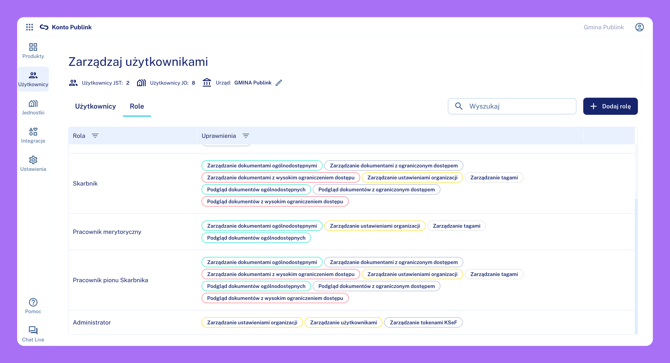Screen dimensions: 670x363
Task: Click Skarbnik's Zarządzanie tagami tag
Action: 494,178
